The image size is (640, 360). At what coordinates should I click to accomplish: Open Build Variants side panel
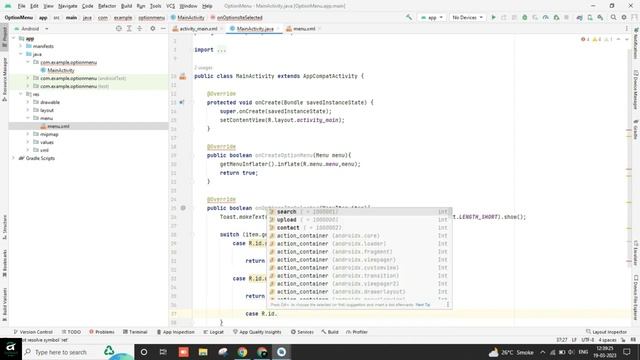(4, 304)
